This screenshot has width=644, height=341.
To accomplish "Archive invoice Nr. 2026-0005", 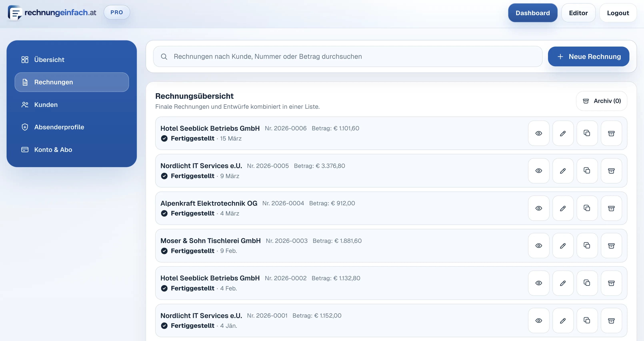I will (x=611, y=171).
